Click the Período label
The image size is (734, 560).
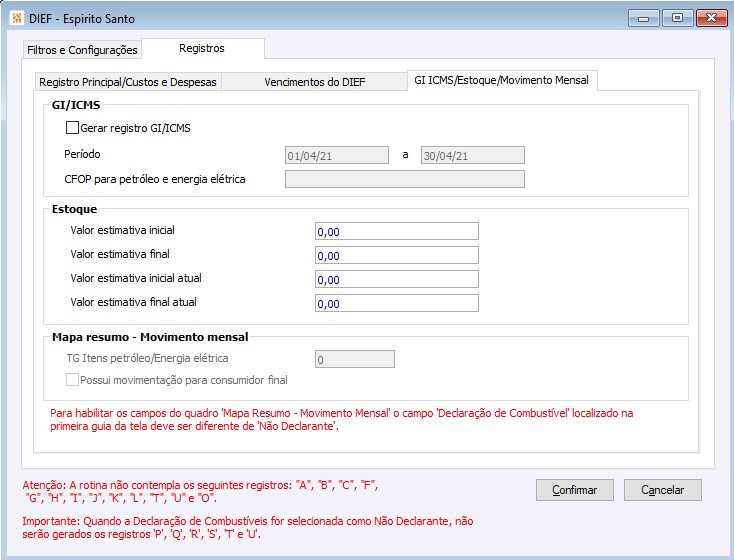82,154
